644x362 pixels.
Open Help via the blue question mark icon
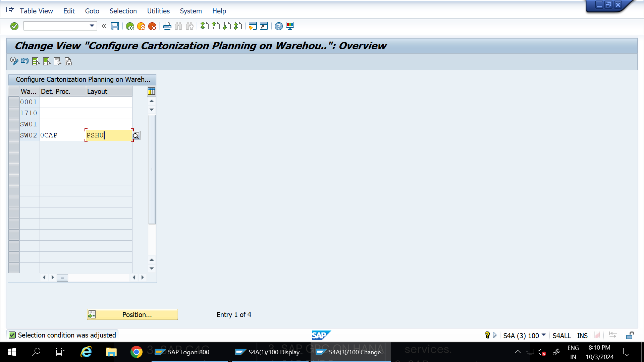point(278,26)
